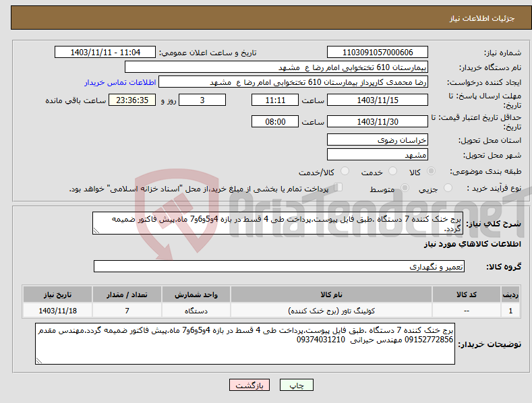This screenshot has height=403, width=532.
Task: Click the خراسان رضوی province field
Action: pos(378,139)
